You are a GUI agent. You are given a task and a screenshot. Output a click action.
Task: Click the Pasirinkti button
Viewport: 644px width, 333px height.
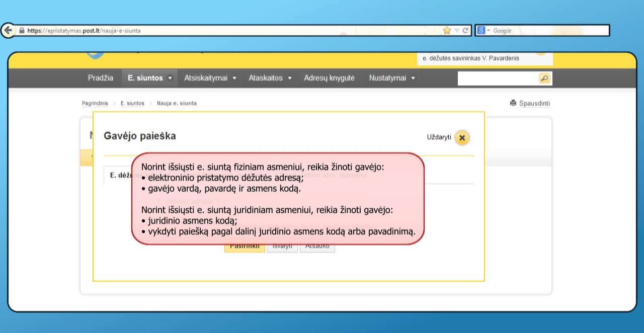pos(245,246)
